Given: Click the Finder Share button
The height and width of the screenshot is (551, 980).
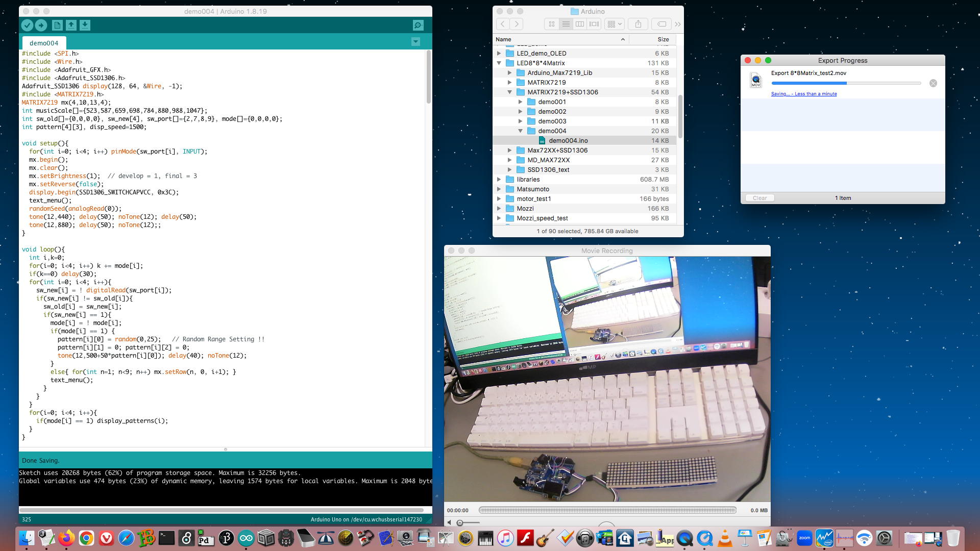Looking at the screenshot, I should pos(638,24).
